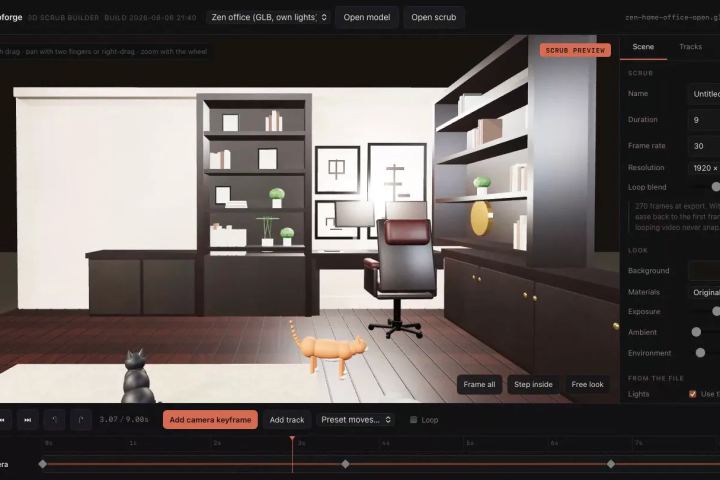Screen dimensions: 720x480
Task: Select the camera keyframe diamond near 7s
Action: click(x=611, y=464)
